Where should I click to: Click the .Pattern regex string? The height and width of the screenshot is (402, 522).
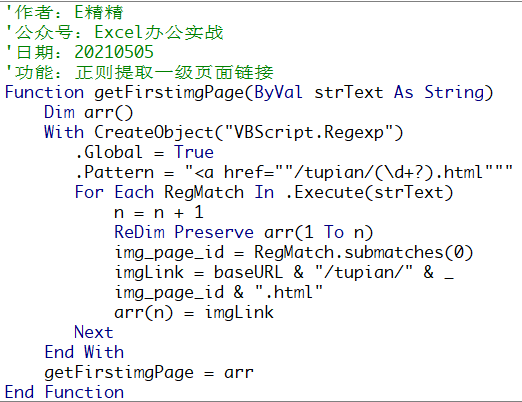(349, 172)
